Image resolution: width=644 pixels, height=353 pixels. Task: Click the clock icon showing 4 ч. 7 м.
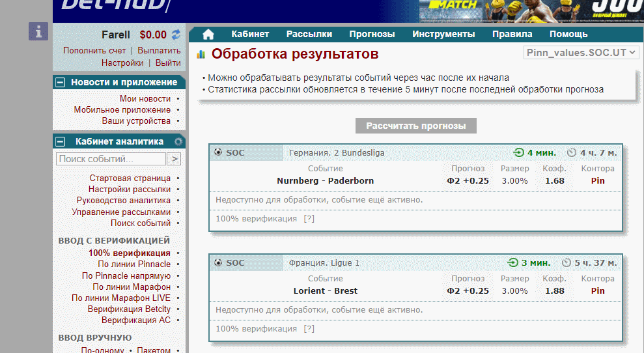(571, 153)
